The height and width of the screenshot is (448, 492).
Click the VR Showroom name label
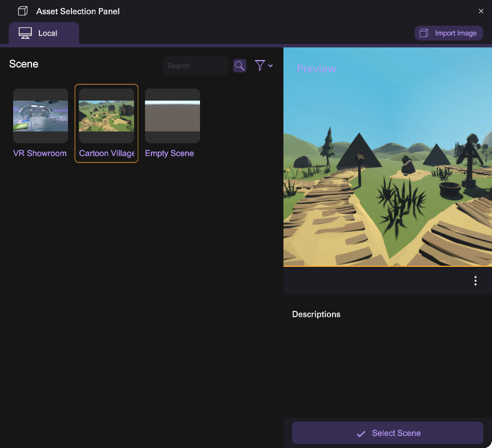(40, 153)
